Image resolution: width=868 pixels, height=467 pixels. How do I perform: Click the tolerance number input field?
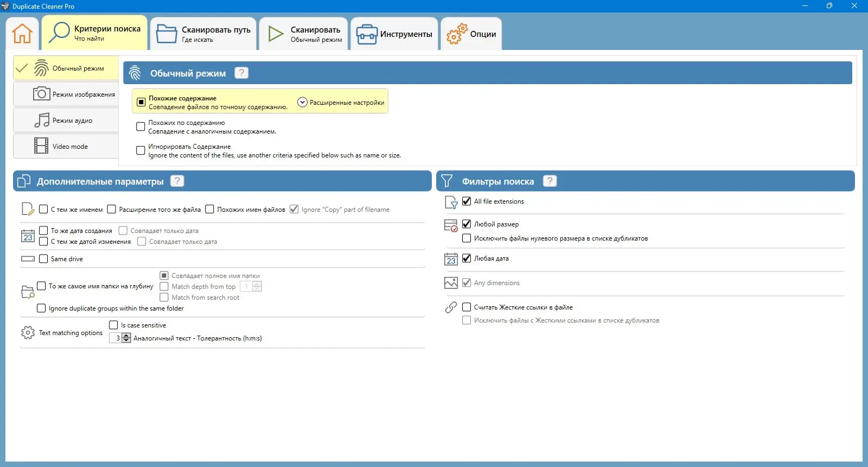[116, 338]
